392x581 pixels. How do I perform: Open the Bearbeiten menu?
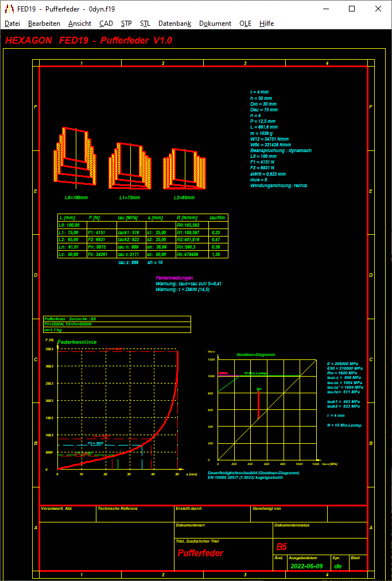44,24
